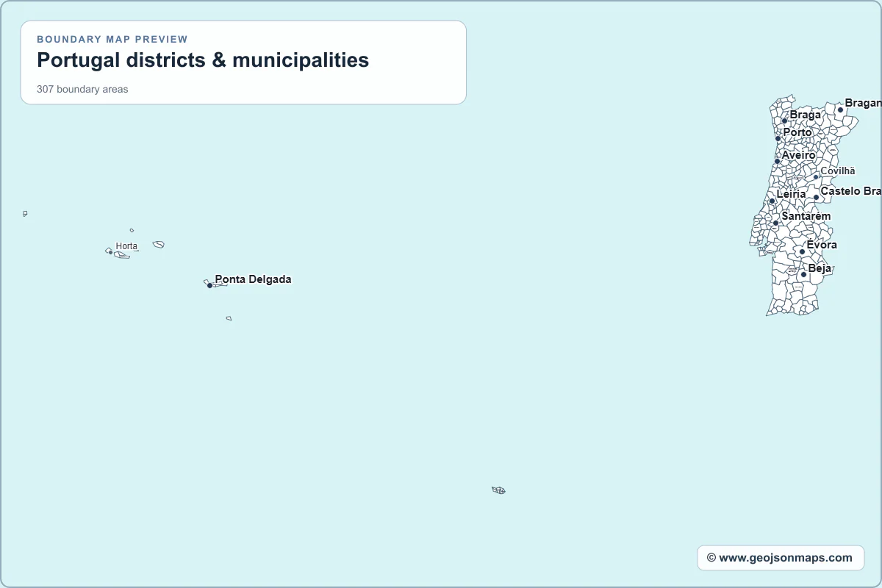Select the Santarém label text

pyautogui.click(x=806, y=216)
